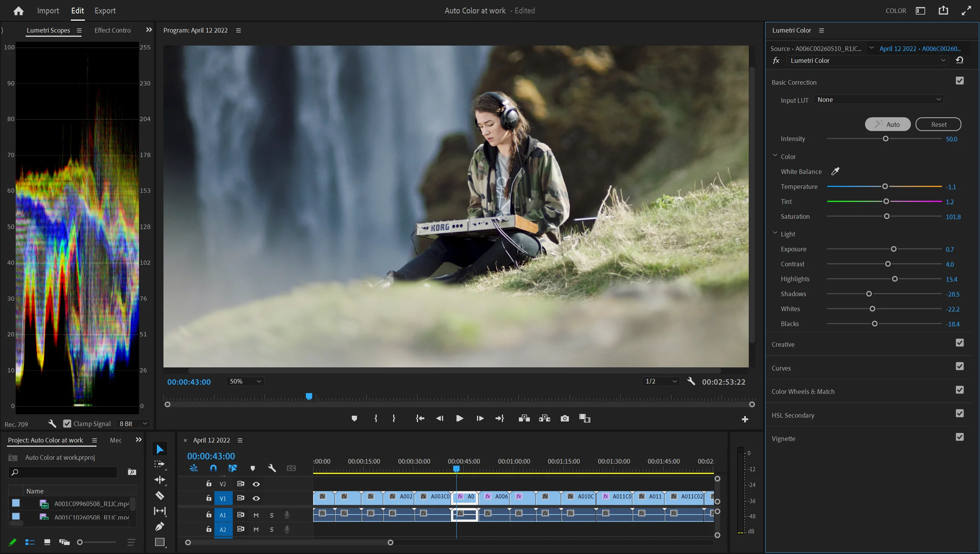The width and height of the screenshot is (980, 554).
Task: Open the 50% zoom level dropdown
Action: (244, 381)
